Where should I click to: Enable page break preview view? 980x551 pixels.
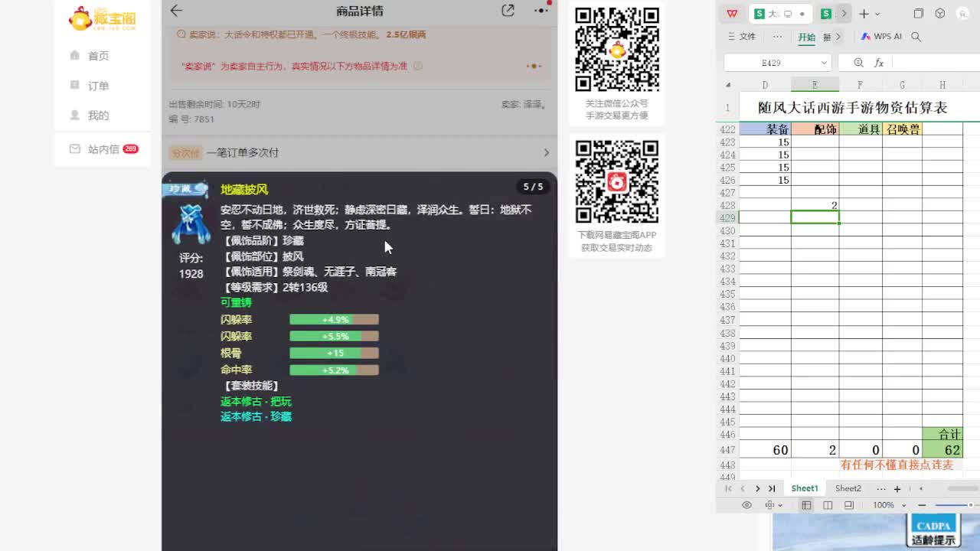[x=850, y=505]
